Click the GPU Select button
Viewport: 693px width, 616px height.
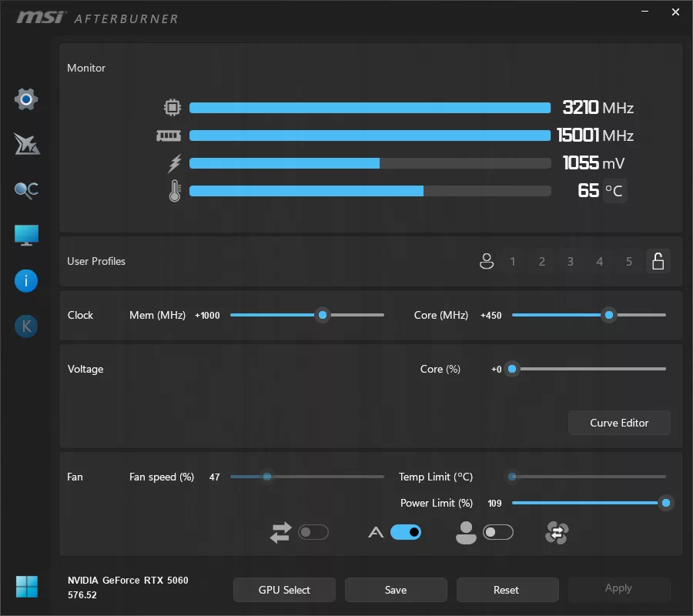(x=284, y=590)
